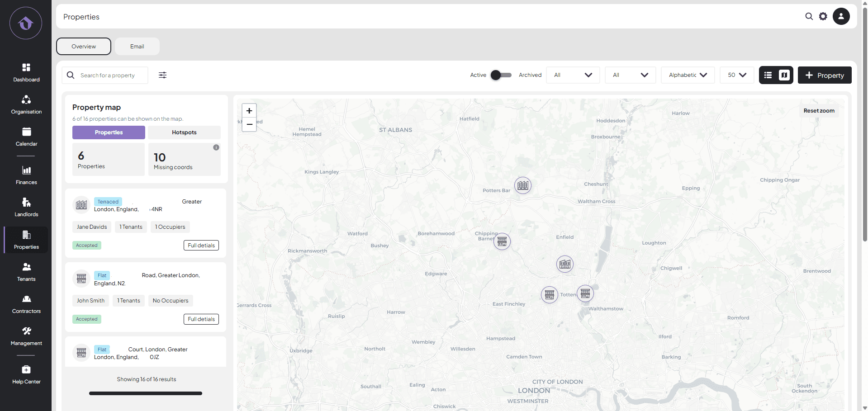Toggle the Active/Archived switch

tap(500, 75)
